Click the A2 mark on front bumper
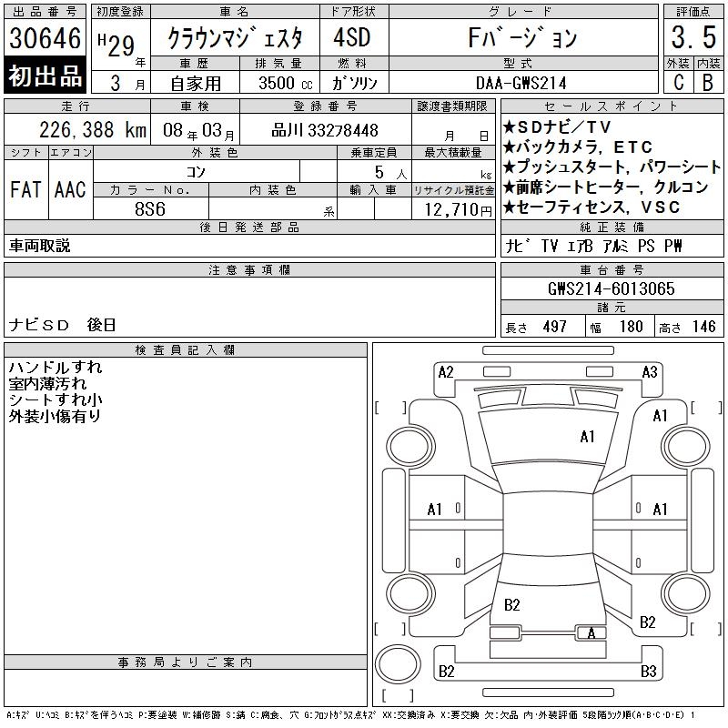The height and width of the screenshot is (728, 728). click(446, 372)
